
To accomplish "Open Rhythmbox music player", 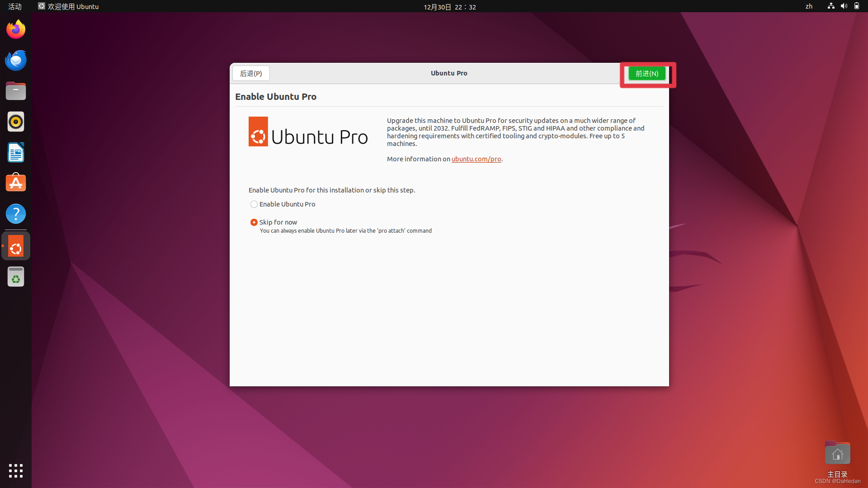I will click(16, 122).
